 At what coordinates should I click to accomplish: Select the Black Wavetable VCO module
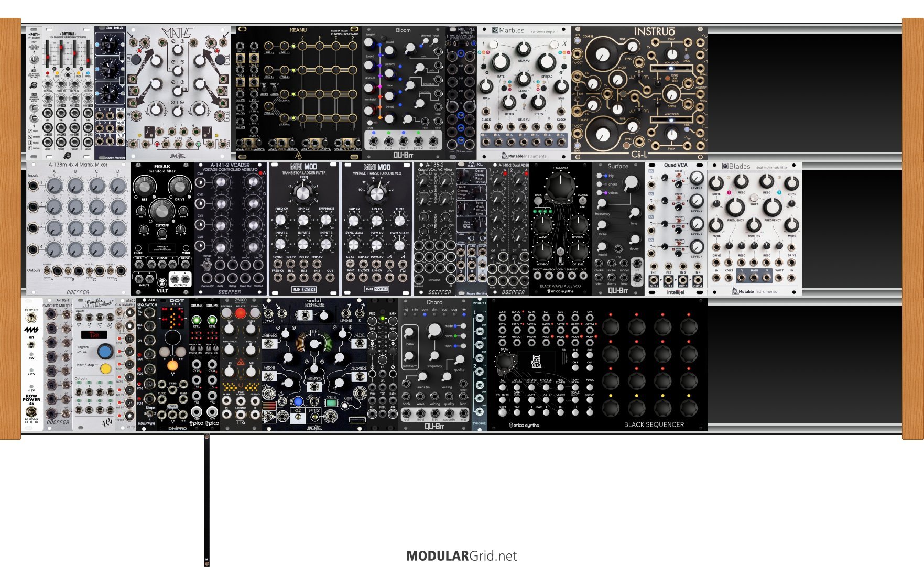pos(561,228)
